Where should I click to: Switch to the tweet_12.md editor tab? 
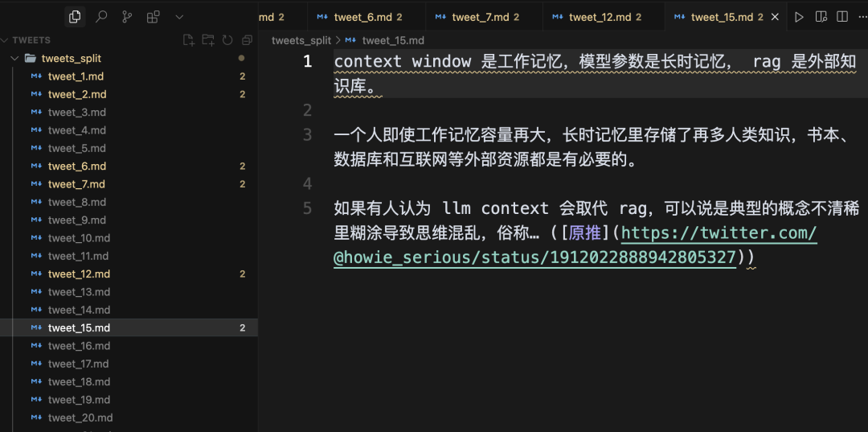604,17
